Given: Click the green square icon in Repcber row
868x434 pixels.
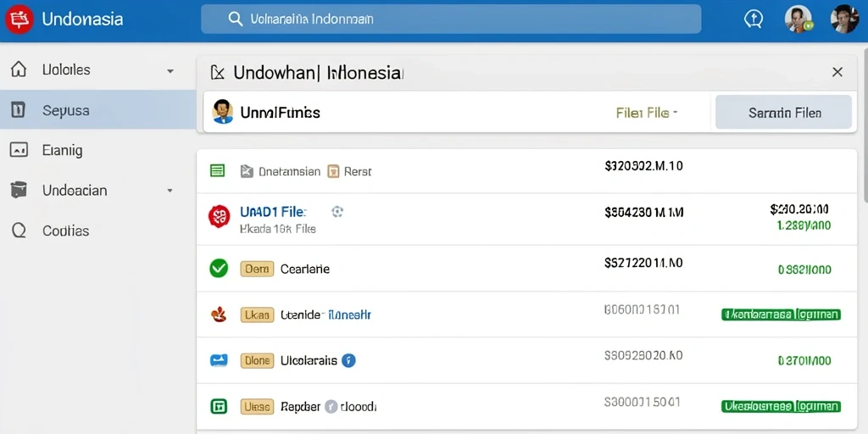Looking at the screenshot, I should pos(219,407).
